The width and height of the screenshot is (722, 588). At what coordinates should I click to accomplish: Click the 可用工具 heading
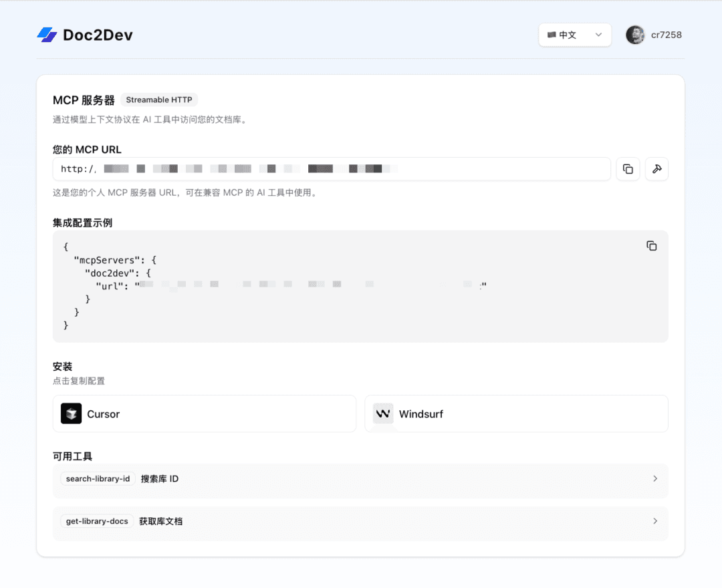point(72,456)
